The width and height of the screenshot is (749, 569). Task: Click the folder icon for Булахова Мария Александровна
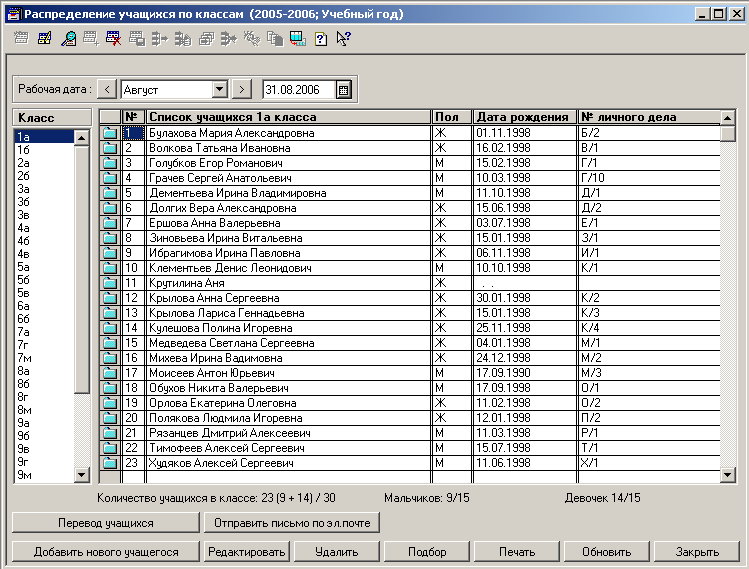click(x=110, y=133)
